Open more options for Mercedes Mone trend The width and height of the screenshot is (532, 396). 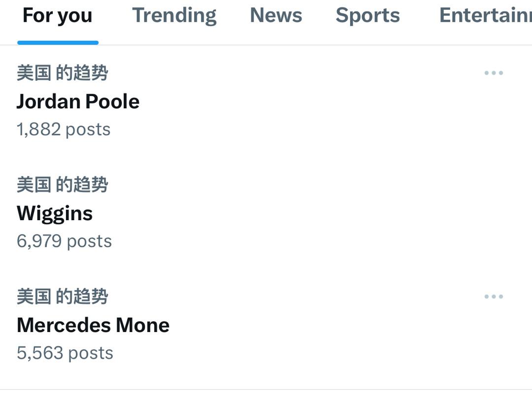493,297
